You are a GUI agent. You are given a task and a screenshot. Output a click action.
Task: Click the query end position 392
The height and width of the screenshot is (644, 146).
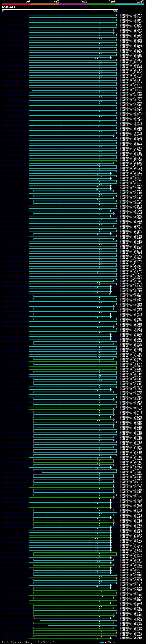(x=115, y=11)
